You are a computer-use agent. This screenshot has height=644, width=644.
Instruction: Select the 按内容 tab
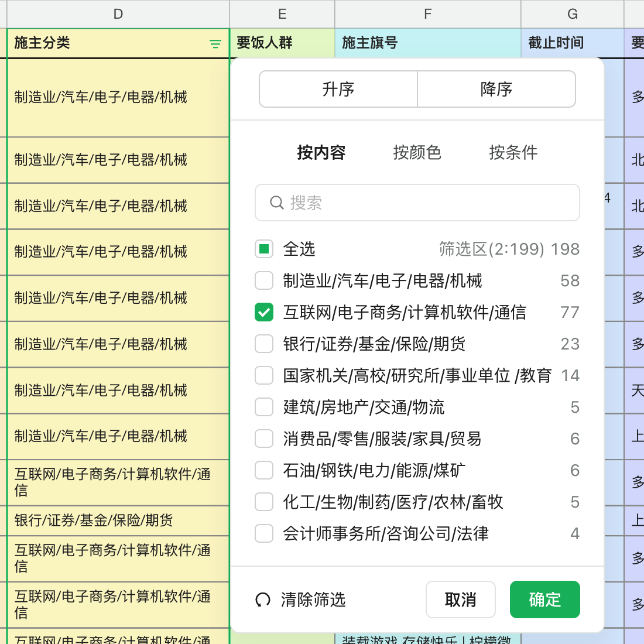point(321,153)
